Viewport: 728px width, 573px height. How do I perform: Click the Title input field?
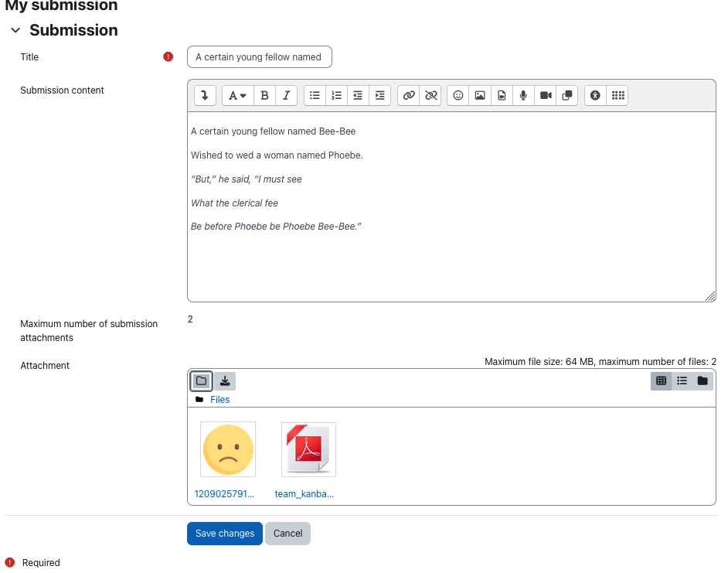(260, 57)
